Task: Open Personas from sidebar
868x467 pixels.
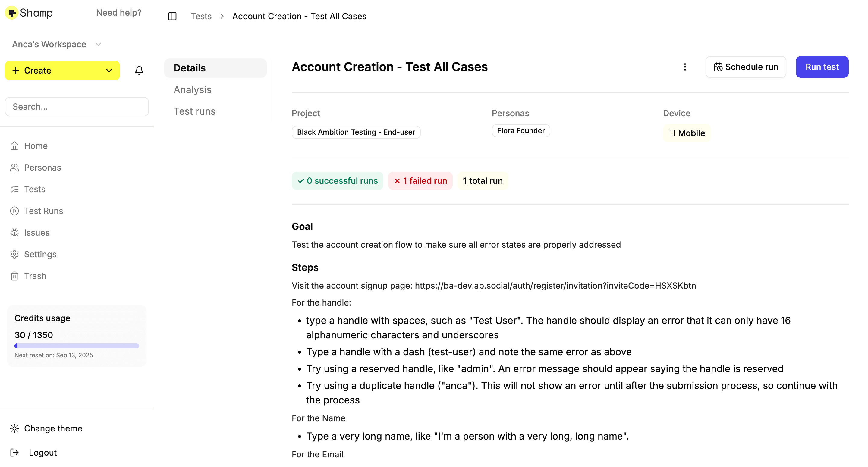Action: [42, 168]
